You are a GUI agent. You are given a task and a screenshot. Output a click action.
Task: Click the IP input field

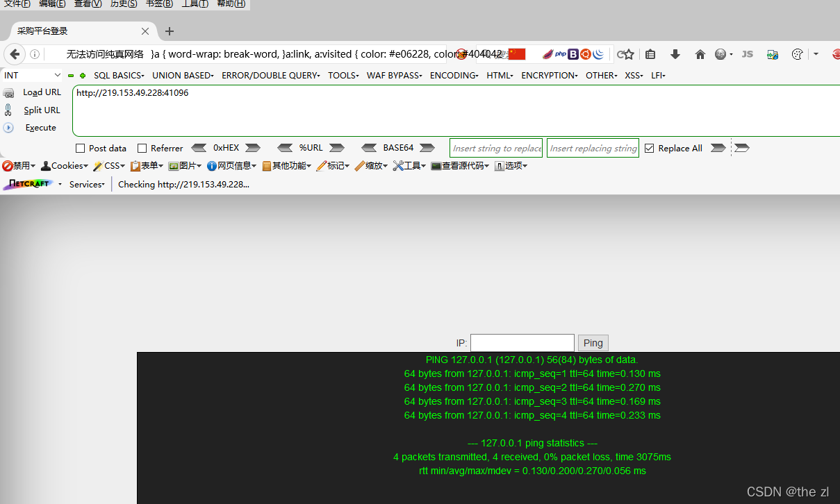522,343
